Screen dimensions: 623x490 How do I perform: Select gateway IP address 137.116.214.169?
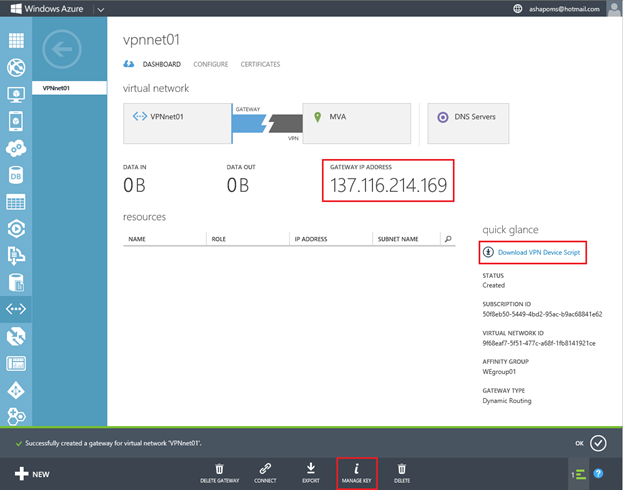click(389, 186)
